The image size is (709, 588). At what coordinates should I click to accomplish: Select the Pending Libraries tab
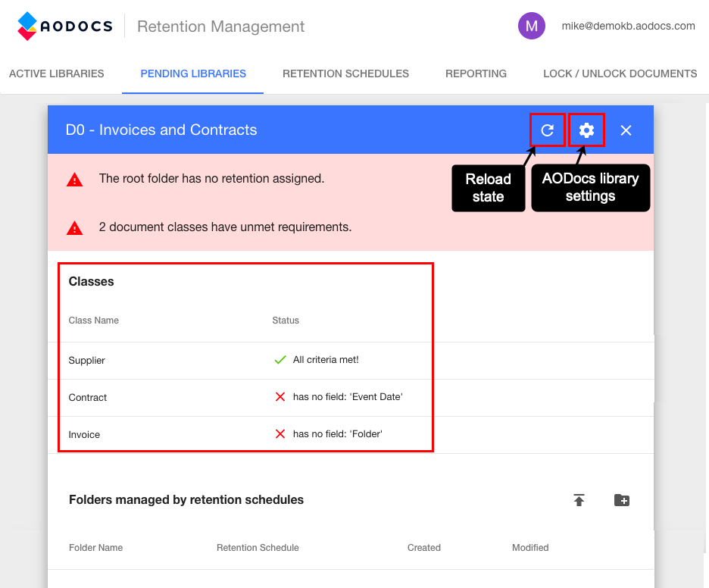192,73
